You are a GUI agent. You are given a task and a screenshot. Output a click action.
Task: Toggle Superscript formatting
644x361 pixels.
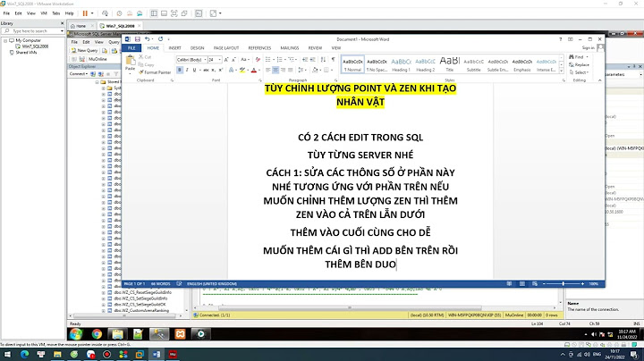click(x=221, y=71)
